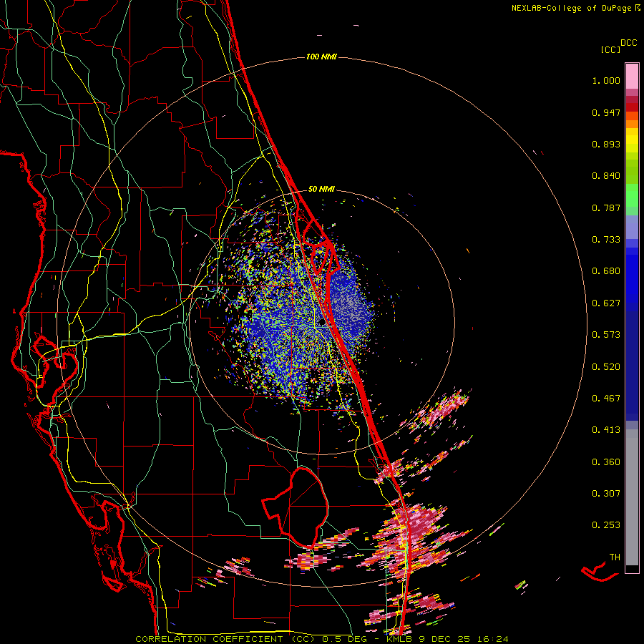Click the 0.573 legend value

point(606,335)
